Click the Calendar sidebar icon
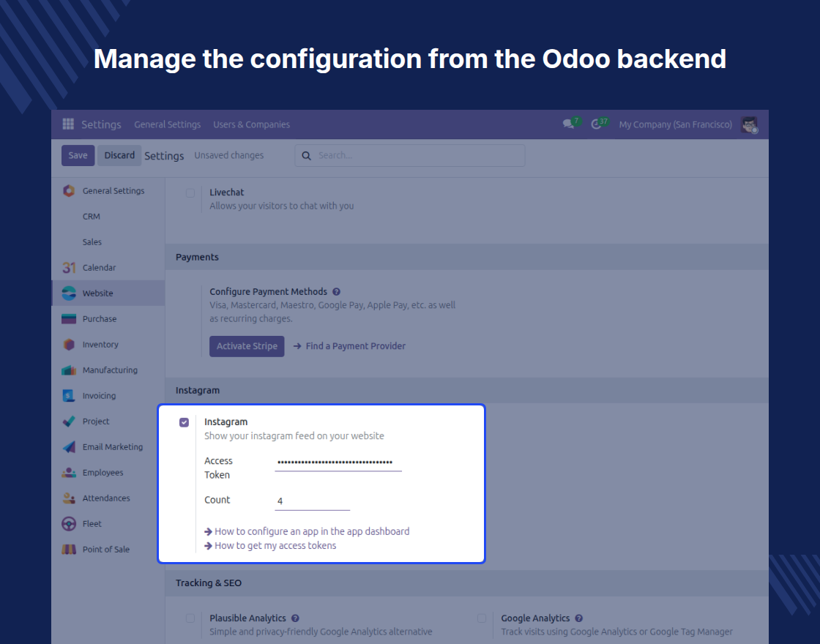Screen dimensions: 820x644 pos(69,268)
